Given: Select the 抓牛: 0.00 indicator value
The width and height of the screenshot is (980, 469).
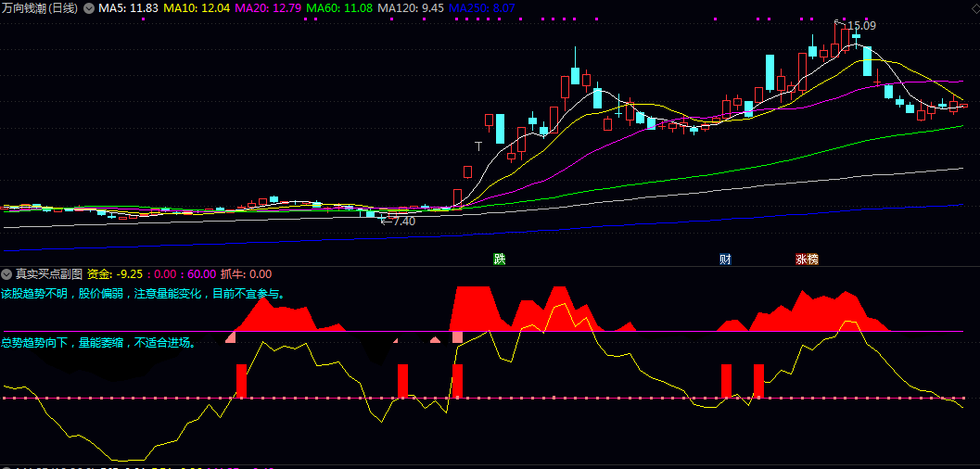Looking at the screenshot, I should point(247,273).
